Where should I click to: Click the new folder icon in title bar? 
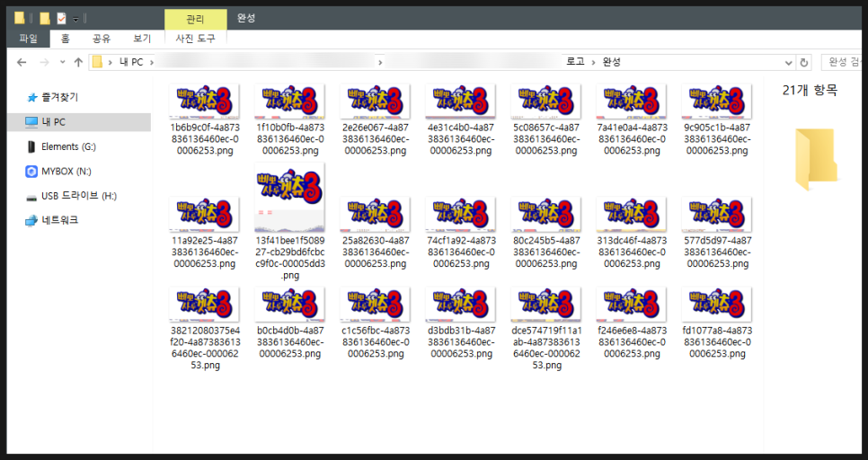pyautogui.click(x=45, y=19)
